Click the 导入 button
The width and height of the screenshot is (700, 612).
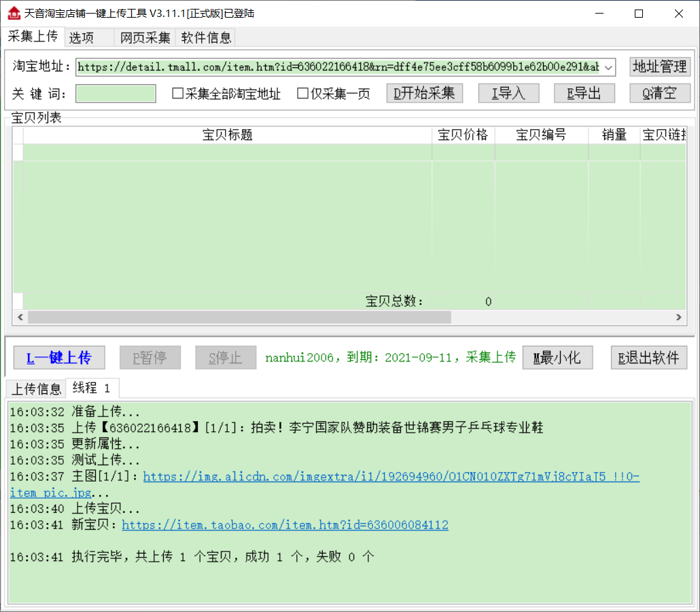508,93
